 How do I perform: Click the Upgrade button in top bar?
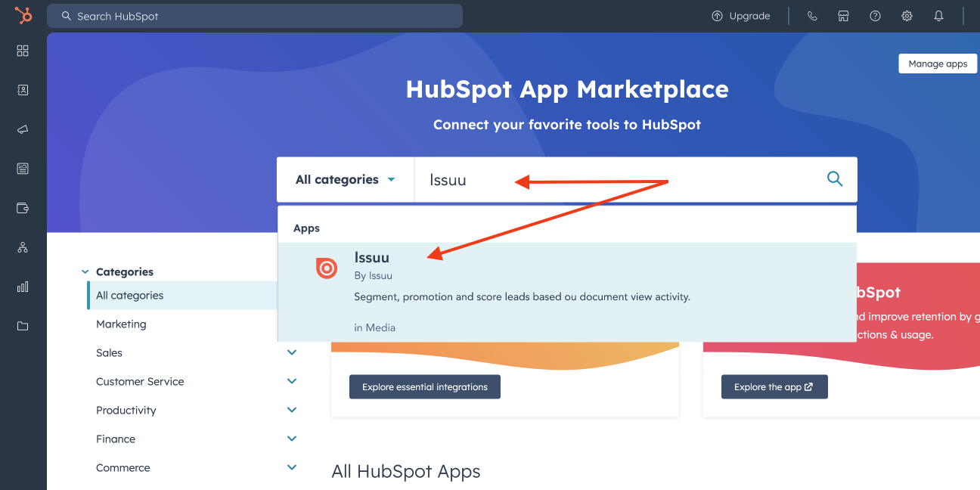[741, 16]
